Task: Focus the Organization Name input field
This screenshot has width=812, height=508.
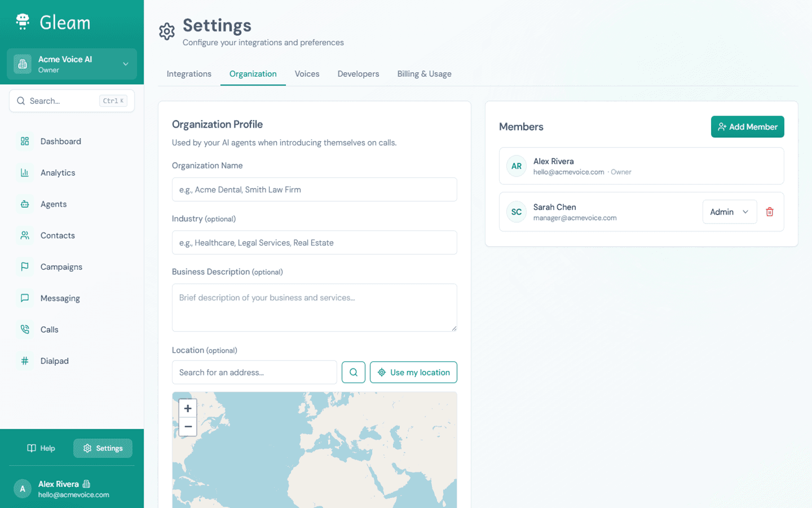Action: (x=315, y=190)
